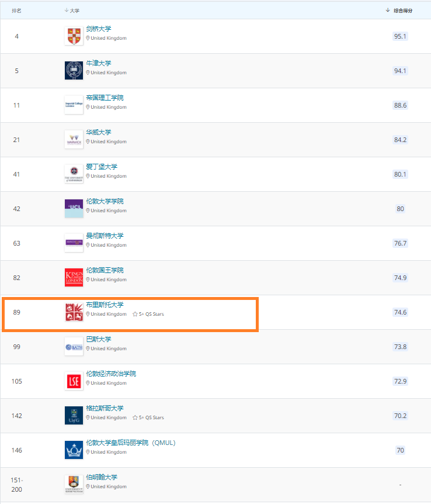Sort the table by 大学 column header

coord(72,11)
